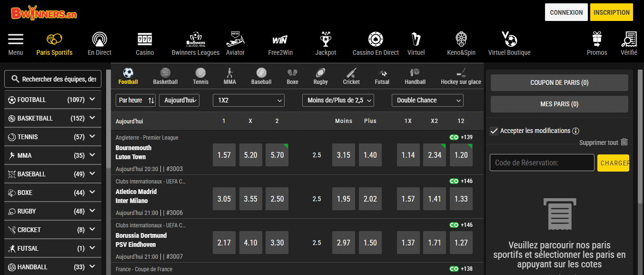Open the Par heure sorting dropdown
Viewport: 644px width, 275px height.
(x=136, y=100)
